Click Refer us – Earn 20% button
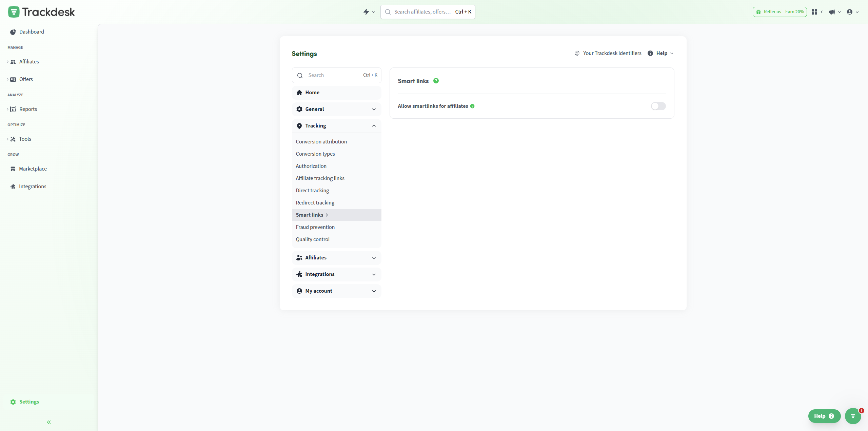This screenshot has height=431, width=868. click(780, 12)
